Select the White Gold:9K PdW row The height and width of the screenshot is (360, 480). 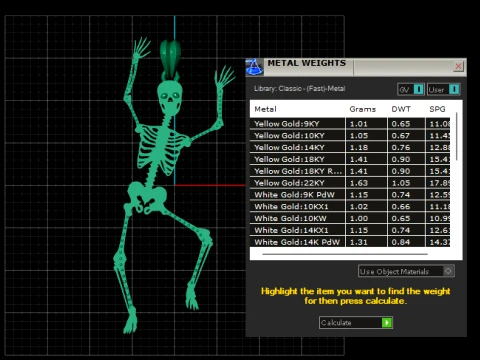click(x=350, y=195)
